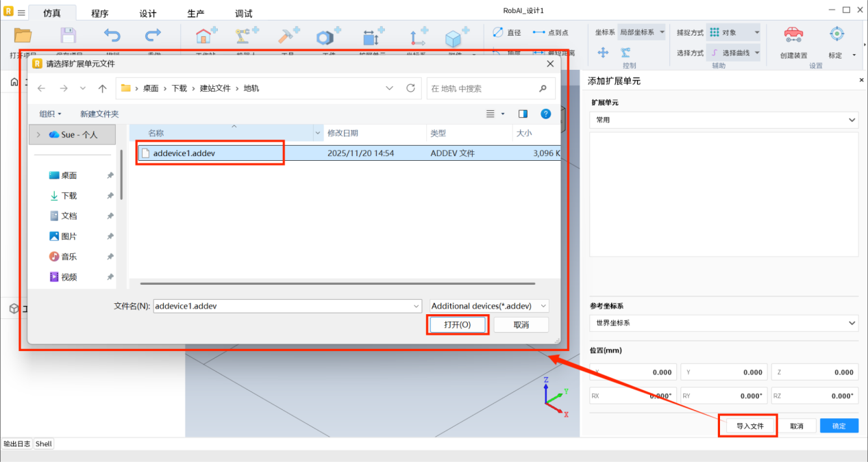
Task: Switch to the 生产 ribbon tab
Action: (195, 14)
